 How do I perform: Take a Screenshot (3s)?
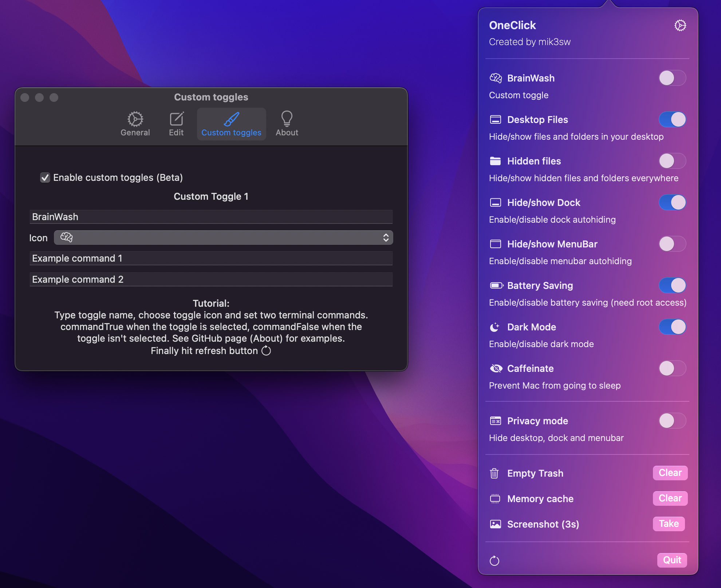(x=669, y=524)
